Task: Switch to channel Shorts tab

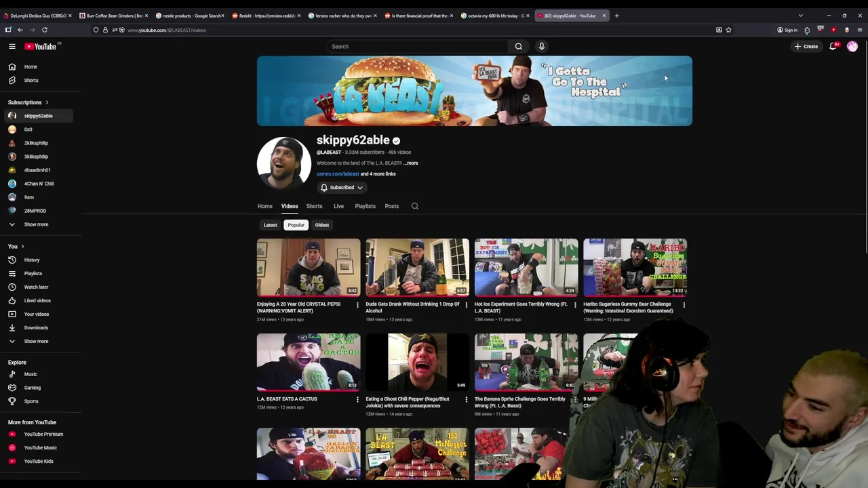Action: click(314, 206)
